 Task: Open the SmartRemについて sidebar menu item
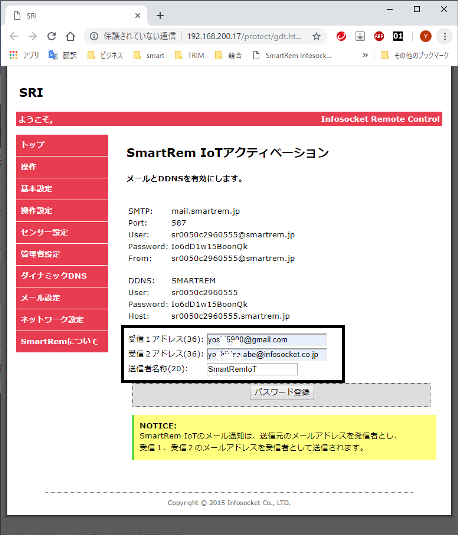pos(62,342)
